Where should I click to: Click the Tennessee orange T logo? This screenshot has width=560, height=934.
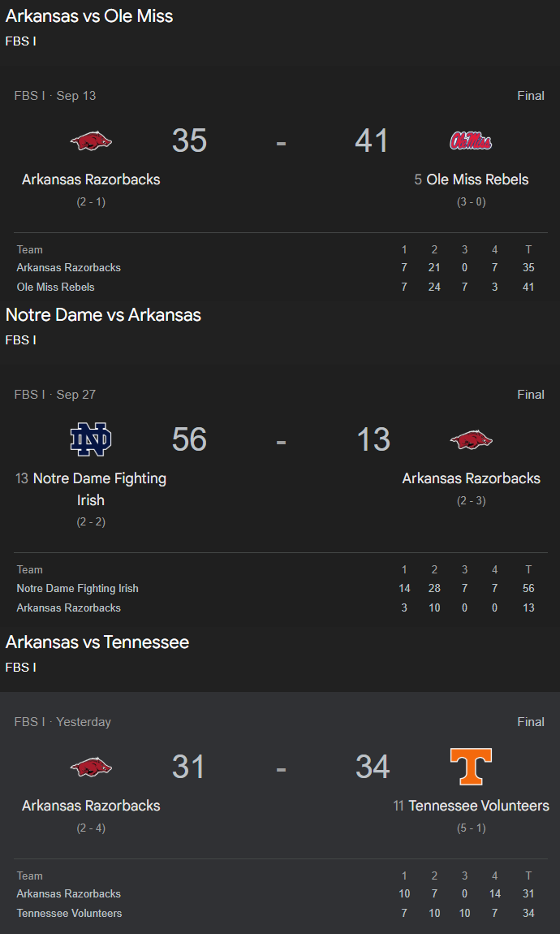[x=471, y=767]
